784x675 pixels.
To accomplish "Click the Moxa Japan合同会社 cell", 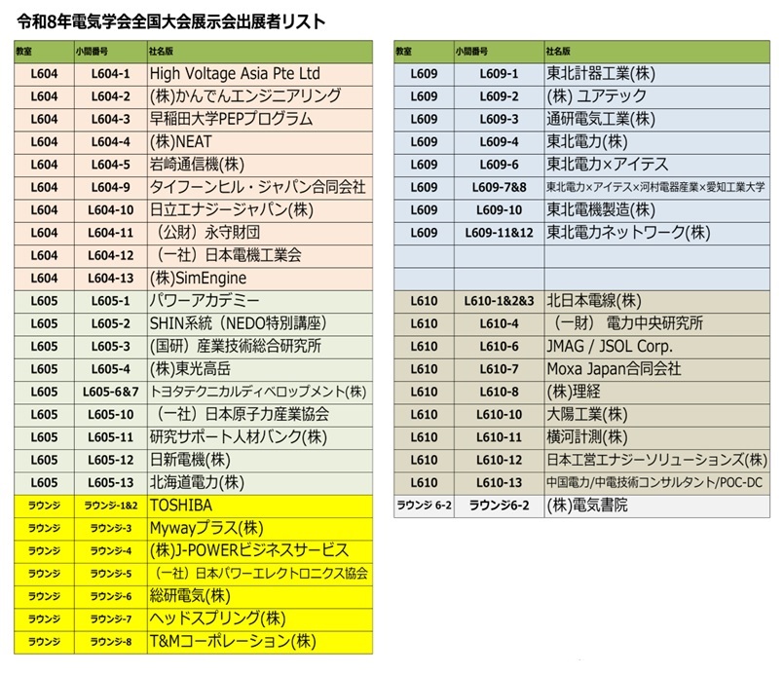I will click(614, 369).
